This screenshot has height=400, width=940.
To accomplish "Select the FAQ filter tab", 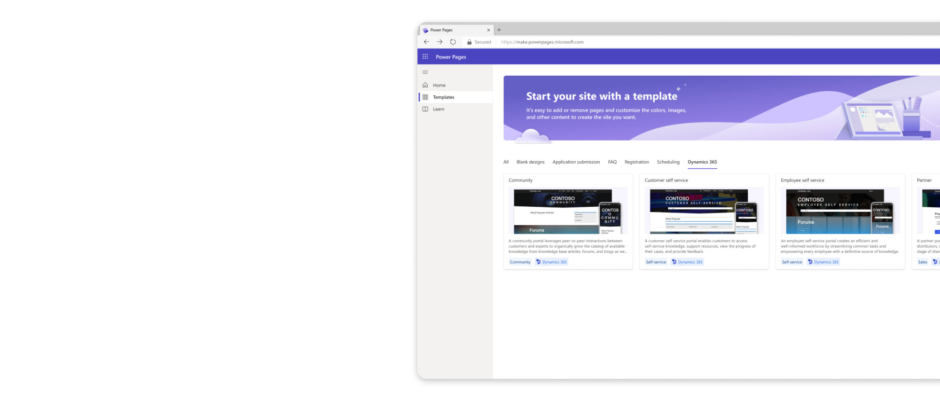I will [x=612, y=162].
